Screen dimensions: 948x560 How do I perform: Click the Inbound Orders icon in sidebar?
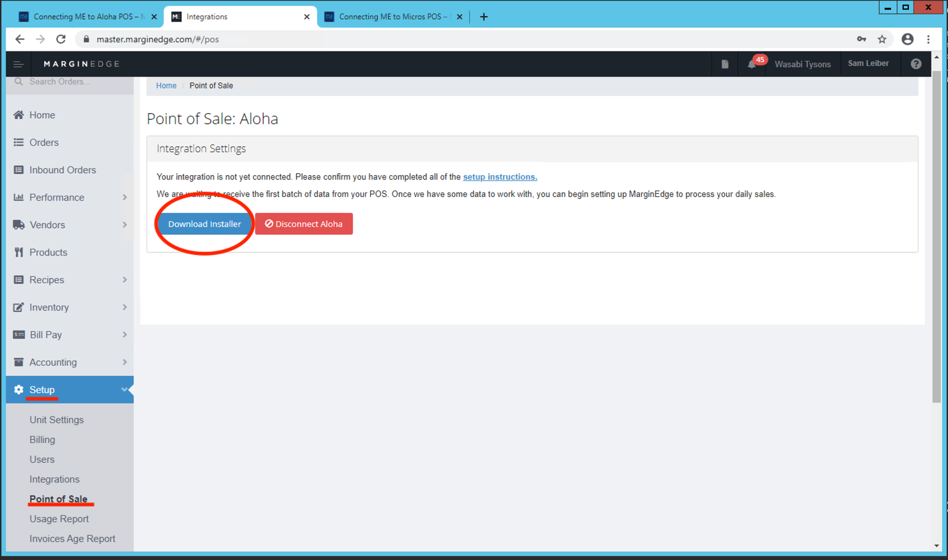tap(19, 170)
